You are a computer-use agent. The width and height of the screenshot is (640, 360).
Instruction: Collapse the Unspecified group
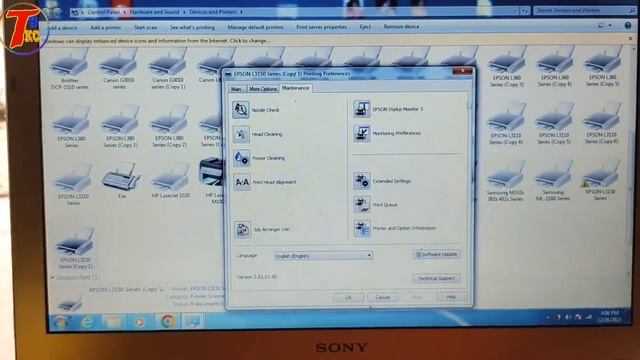[x=52, y=278]
